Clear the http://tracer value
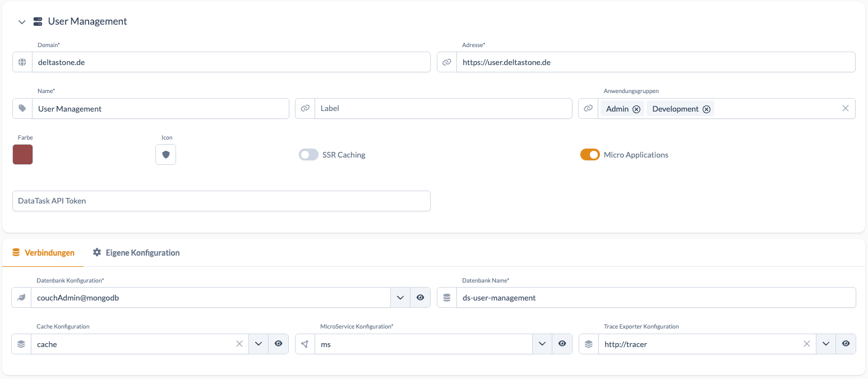868x379 pixels. coord(807,344)
